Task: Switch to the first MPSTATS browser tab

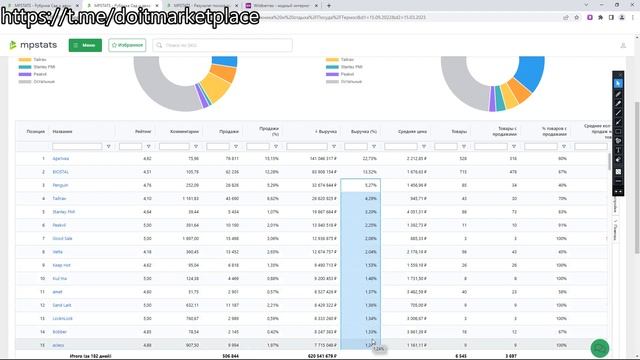Action: [x=42, y=6]
